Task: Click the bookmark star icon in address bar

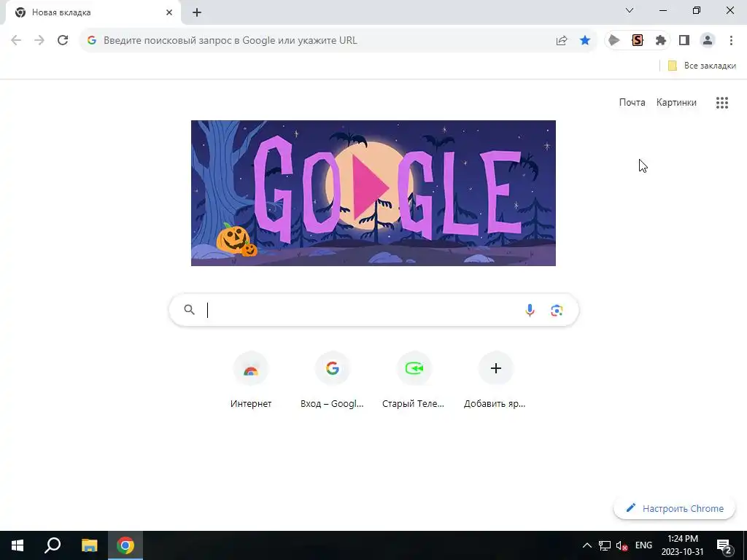Action: [584, 41]
